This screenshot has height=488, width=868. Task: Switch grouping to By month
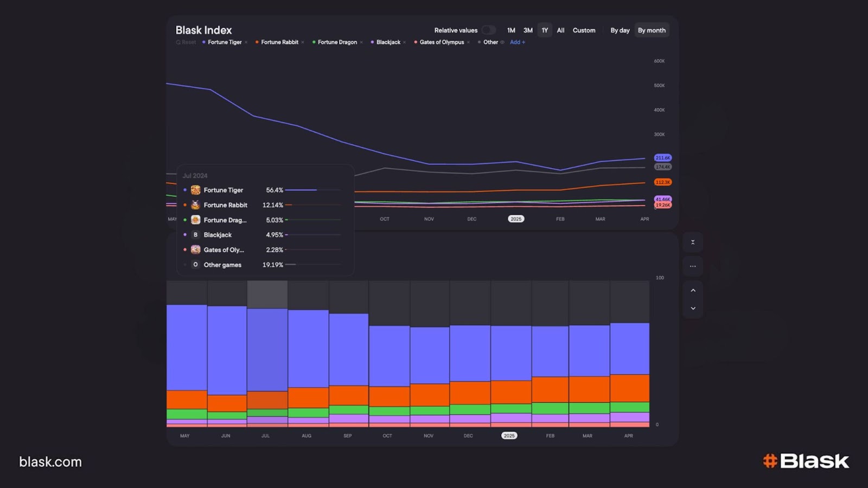coord(652,30)
